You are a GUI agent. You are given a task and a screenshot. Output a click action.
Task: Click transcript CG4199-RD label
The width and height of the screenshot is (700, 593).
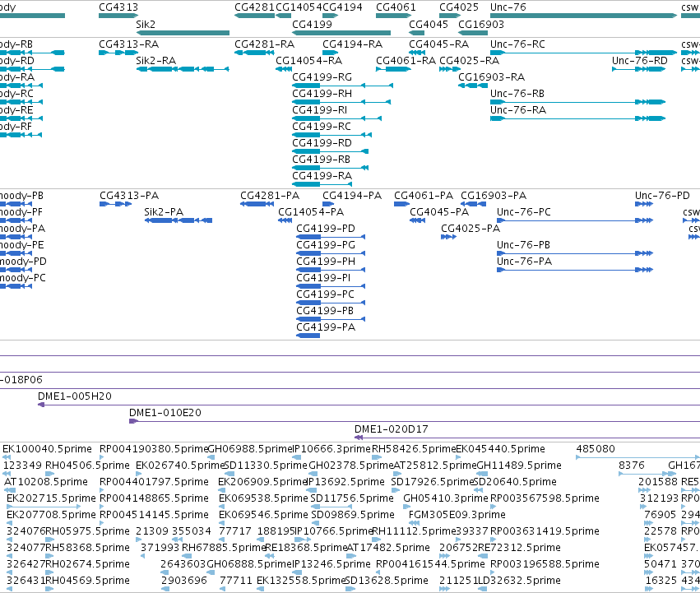[322, 143]
